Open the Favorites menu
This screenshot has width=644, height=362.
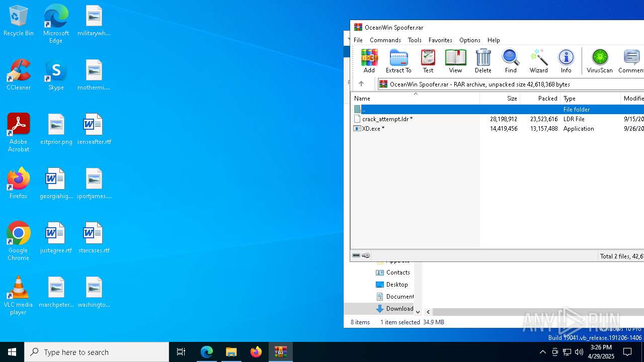tap(440, 40)
